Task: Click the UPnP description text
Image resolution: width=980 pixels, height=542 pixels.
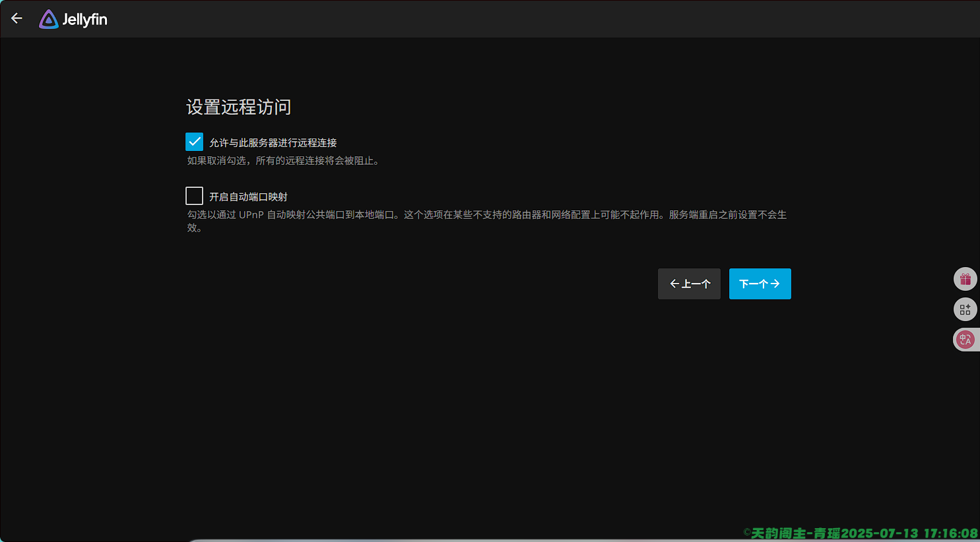Action: [487, 221]
